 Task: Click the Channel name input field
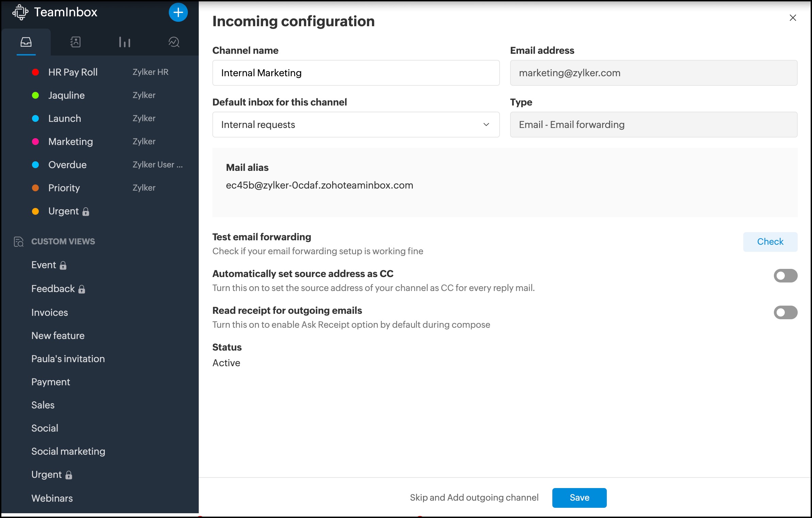pyautogui.click(x=355, y=72)
